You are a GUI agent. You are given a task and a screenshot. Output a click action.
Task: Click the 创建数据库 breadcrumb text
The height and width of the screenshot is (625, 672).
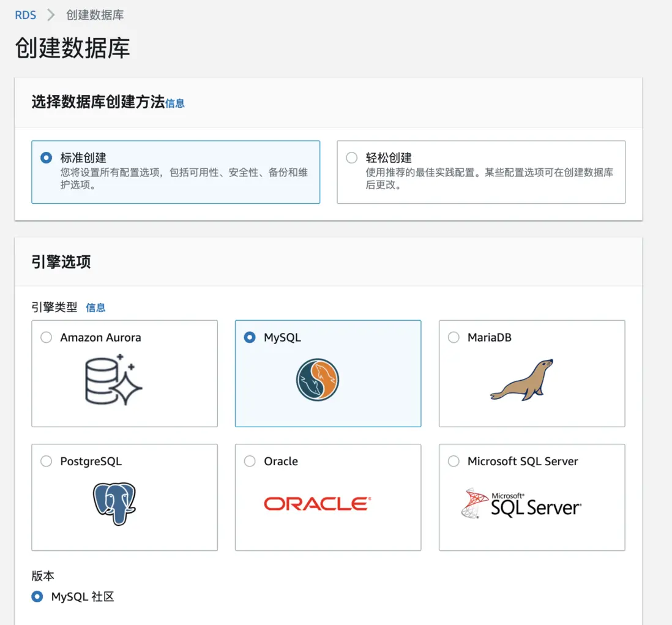pyautogui.click(x=95, y=15)
